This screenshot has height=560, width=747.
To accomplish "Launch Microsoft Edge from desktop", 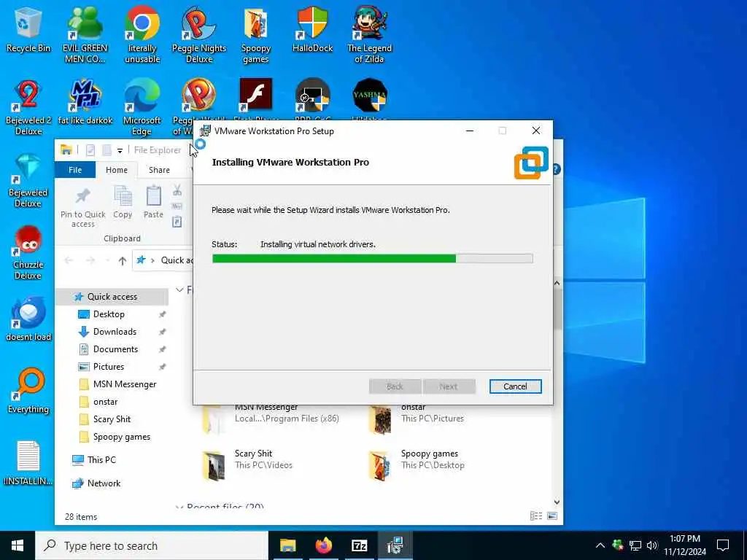I will 142,107.
